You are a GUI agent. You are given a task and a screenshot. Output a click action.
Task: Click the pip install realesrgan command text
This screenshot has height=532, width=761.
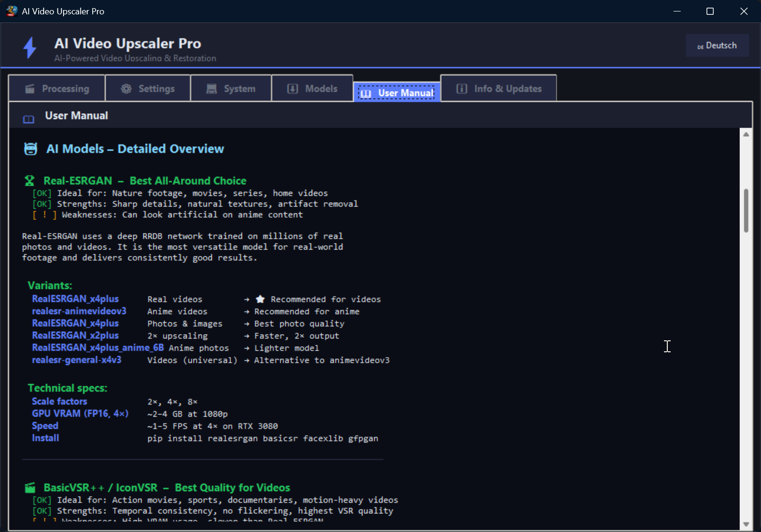[x=262, y=438]
